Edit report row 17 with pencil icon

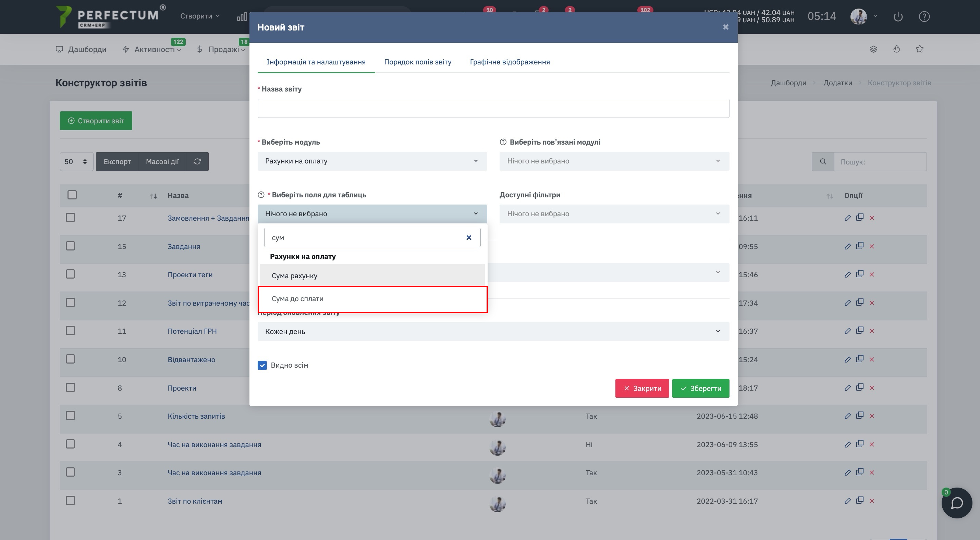click(847, 218)
